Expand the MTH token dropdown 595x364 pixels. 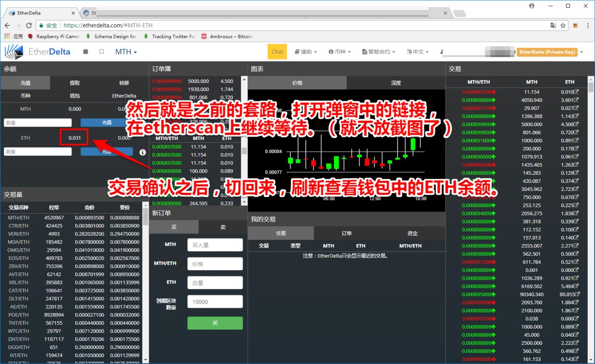click(126, 52)
